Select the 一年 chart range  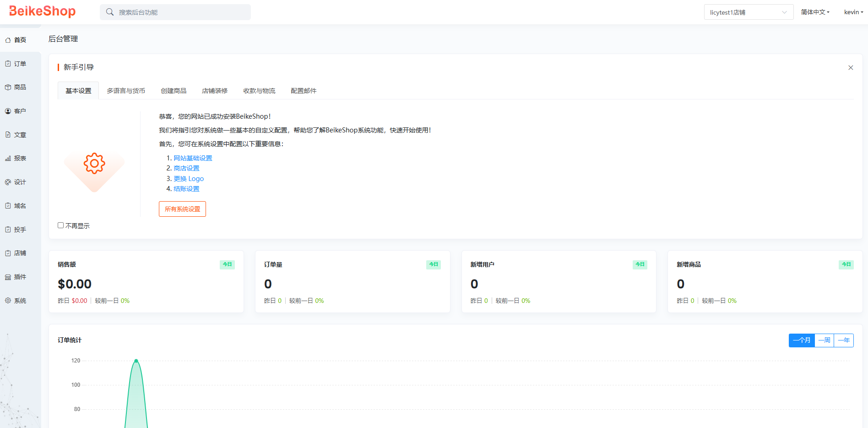844,340
